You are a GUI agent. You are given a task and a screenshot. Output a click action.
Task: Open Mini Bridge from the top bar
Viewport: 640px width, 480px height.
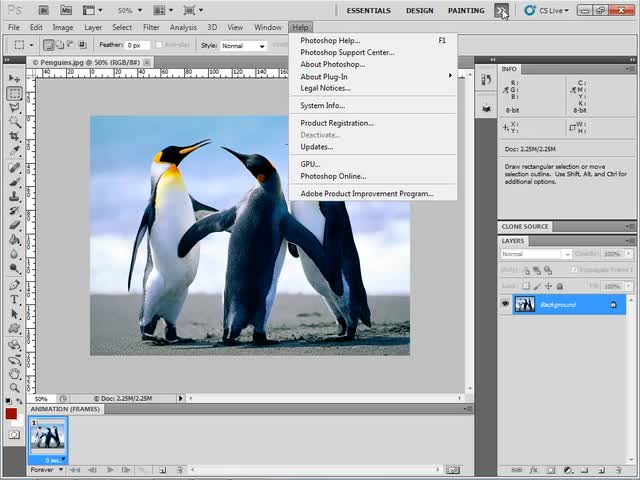(65, 10)
